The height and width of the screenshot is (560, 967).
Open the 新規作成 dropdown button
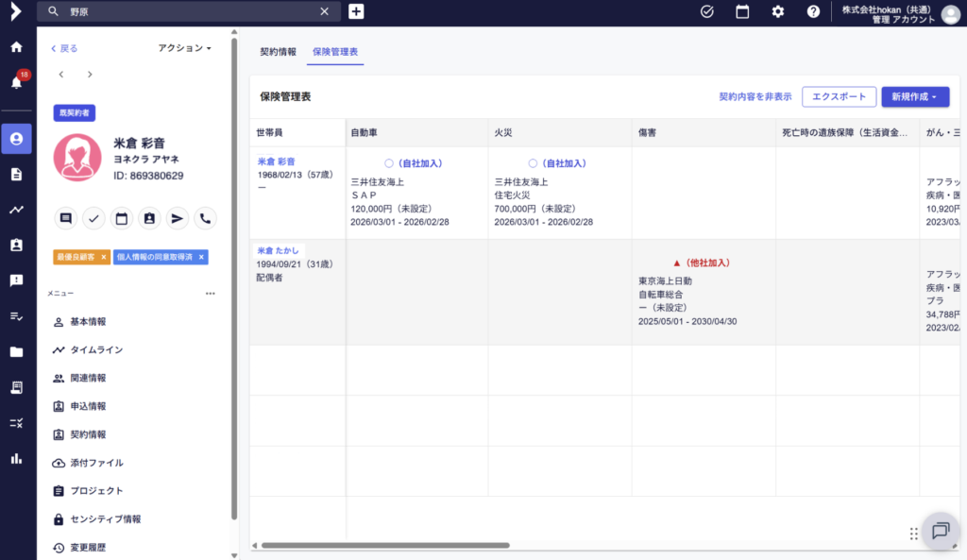[914, 96]
